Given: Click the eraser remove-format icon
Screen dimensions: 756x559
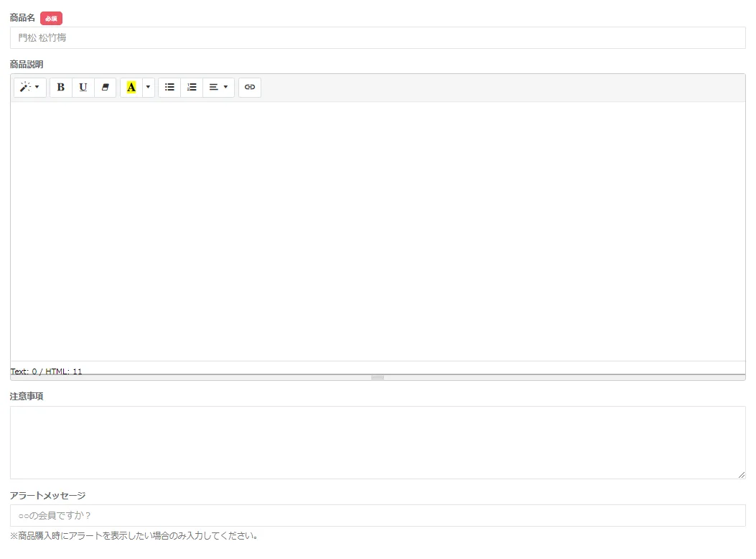Looking at the screenshot, I should tap(106, 87).
